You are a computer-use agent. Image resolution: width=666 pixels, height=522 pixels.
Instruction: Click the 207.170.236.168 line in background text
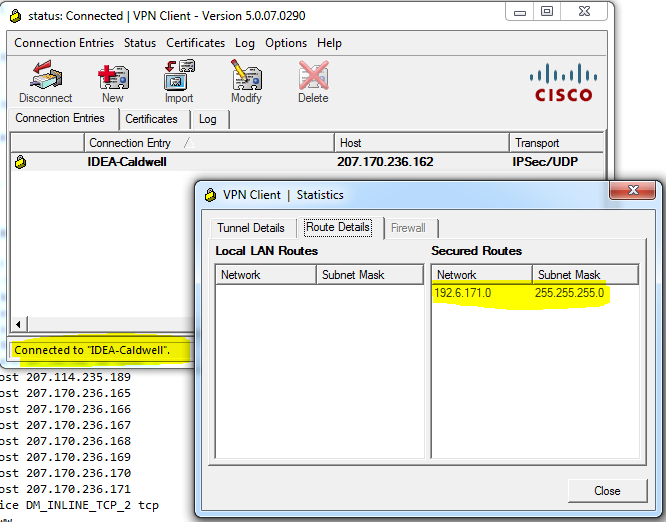click(x=78, y=441)
